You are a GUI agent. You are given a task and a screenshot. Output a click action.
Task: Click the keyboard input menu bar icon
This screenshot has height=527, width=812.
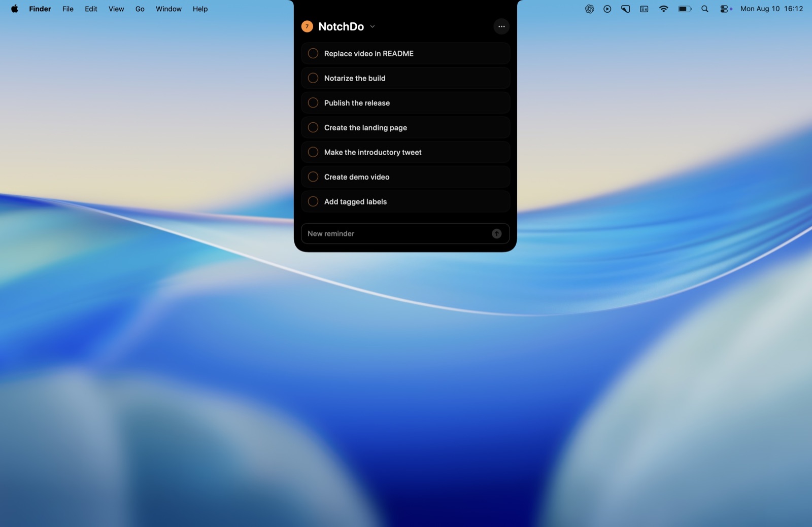tap(644, 9)
